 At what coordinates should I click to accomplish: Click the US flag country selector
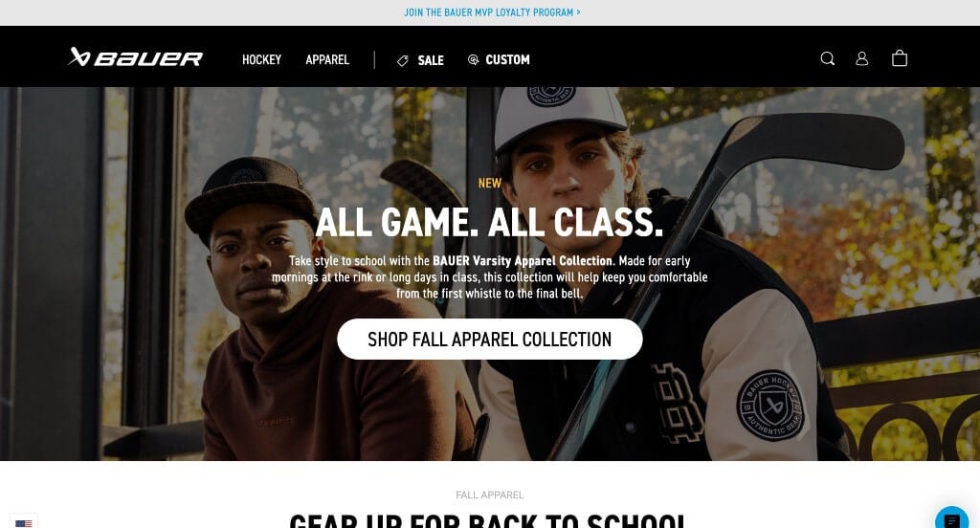[24, 522]
